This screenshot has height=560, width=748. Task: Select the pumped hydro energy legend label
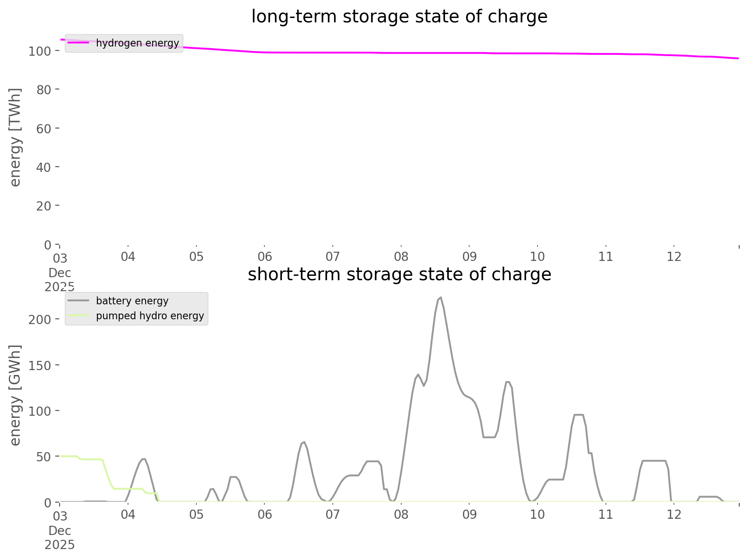point(150,316)
